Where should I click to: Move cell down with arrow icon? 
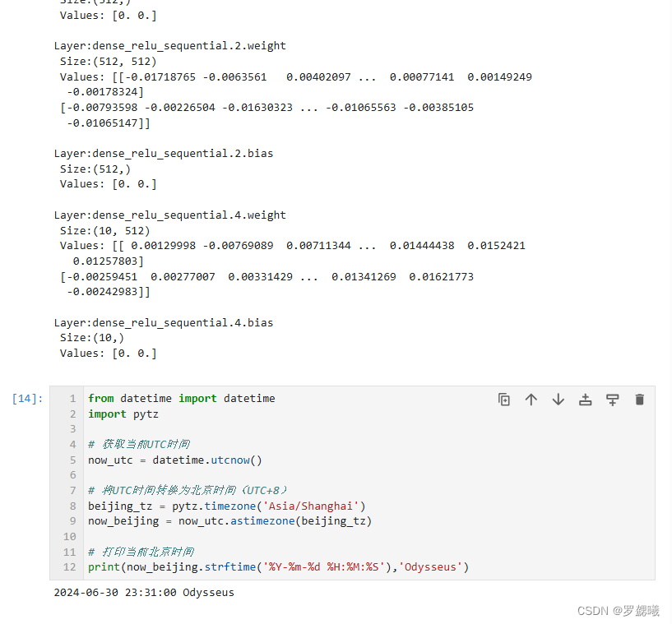pos(558,400)
